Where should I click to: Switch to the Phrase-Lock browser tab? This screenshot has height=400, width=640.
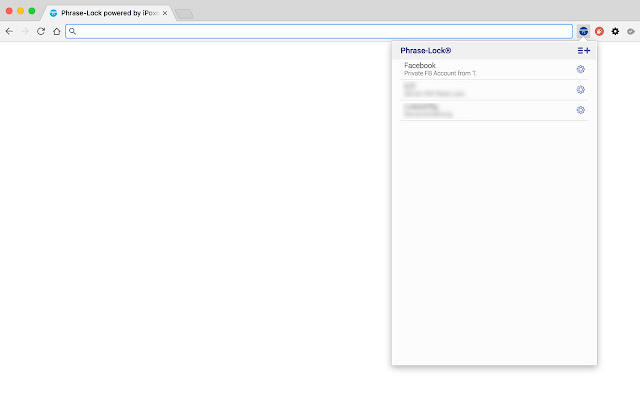(107, 13)
